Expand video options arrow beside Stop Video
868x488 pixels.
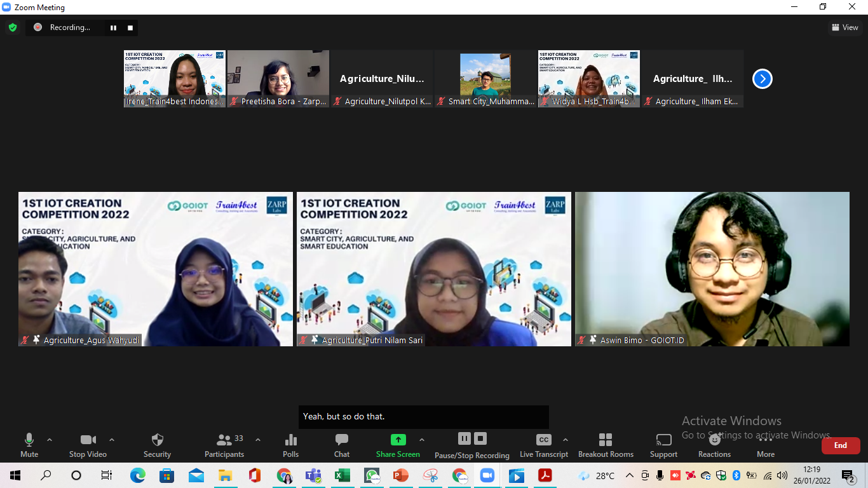[112, 440]
